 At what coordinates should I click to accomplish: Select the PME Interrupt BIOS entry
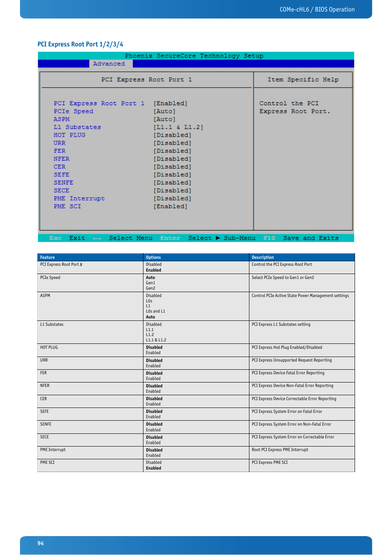click(x=79, y=198)
